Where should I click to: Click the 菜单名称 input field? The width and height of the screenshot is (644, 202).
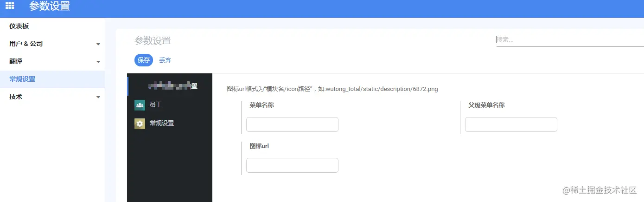click(292, 124)
